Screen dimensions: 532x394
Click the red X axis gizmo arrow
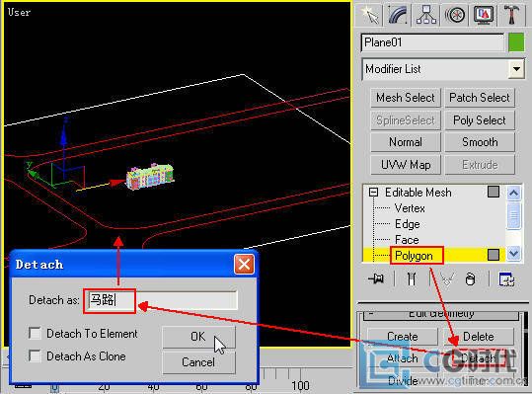pyautogui.click(x=117, y=183)
